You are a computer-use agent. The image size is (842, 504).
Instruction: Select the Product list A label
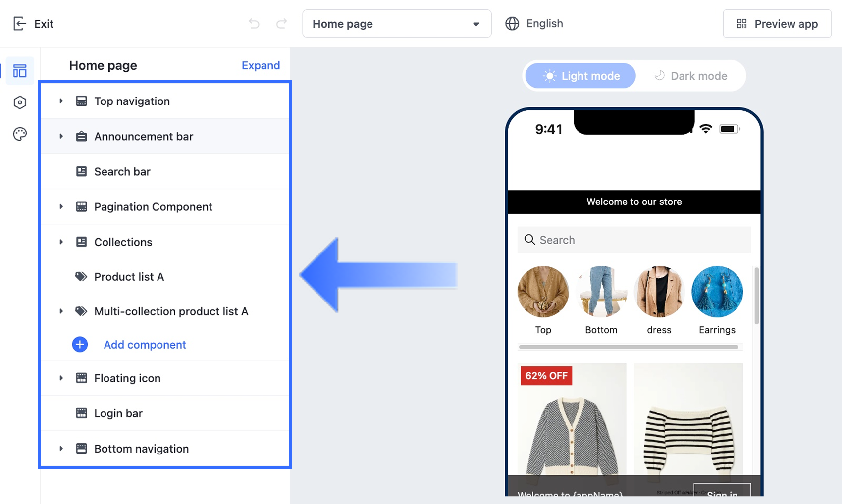click(x=129, y=277)
